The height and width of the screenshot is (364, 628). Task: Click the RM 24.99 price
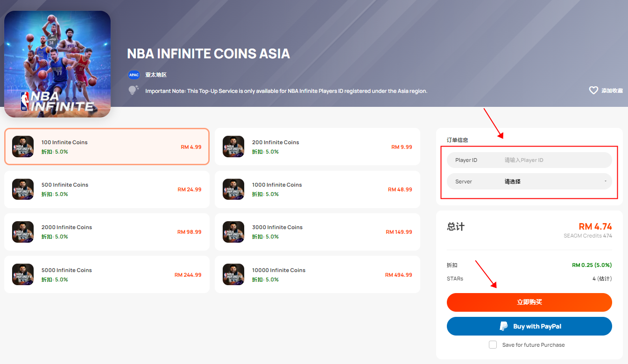coord(190,189)
